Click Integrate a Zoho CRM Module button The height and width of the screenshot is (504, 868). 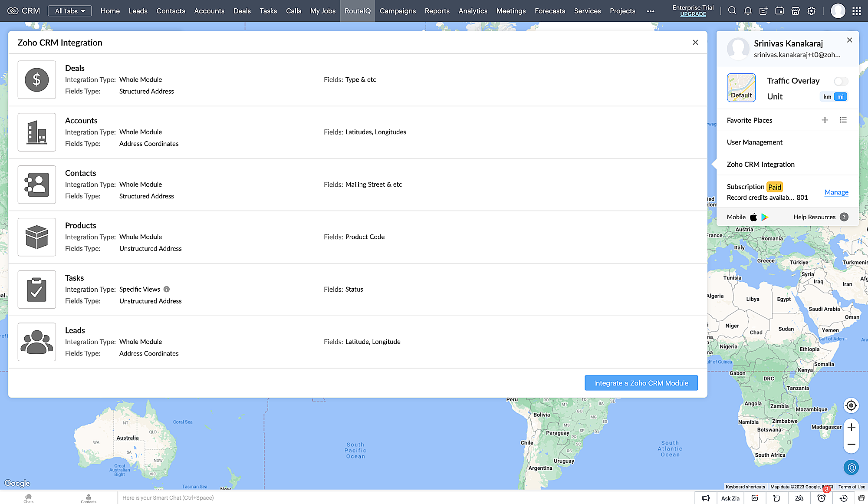(641, 383)
